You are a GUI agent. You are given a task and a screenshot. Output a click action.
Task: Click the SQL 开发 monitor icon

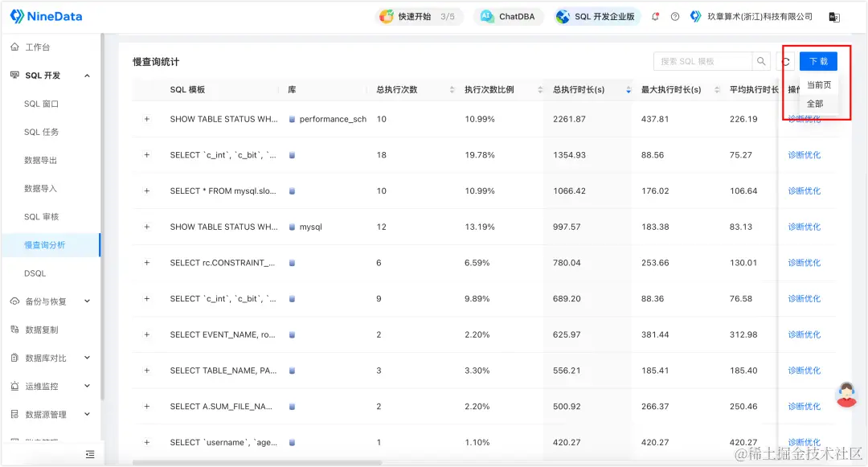(x=15, y=76)
